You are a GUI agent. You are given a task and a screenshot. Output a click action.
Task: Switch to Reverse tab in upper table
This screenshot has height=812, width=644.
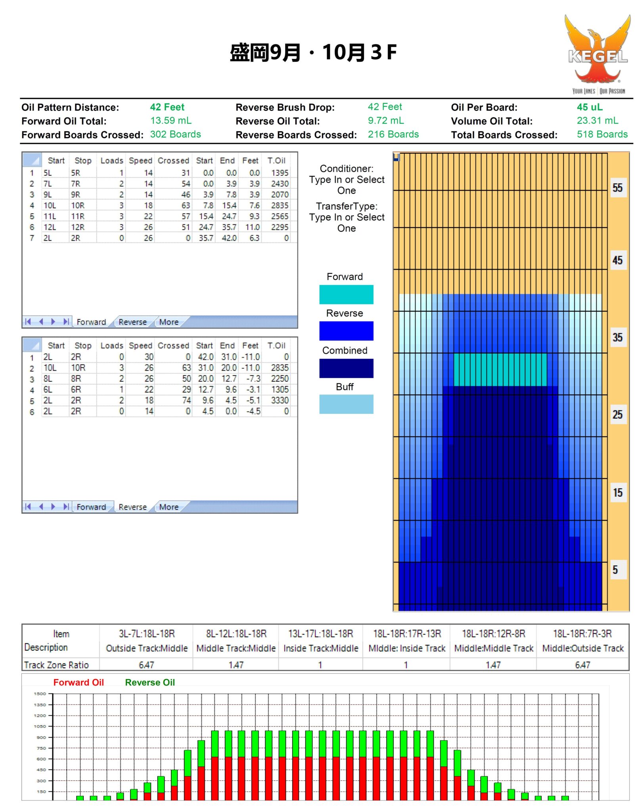pyautogui.click(x=132, y=322)
